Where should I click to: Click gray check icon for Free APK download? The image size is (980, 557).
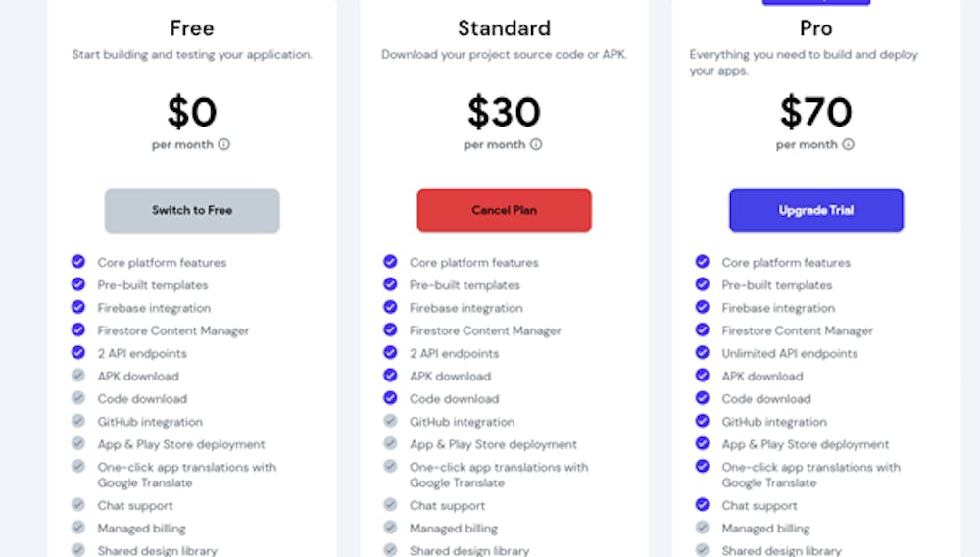click(x=78, y=375)
